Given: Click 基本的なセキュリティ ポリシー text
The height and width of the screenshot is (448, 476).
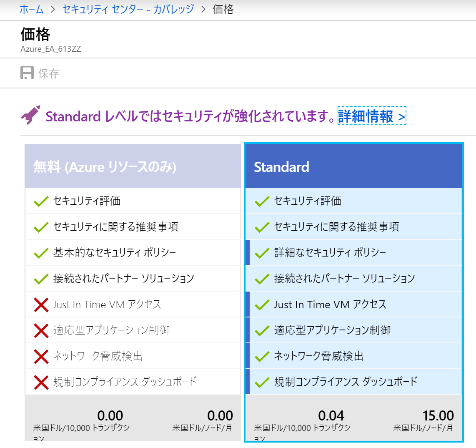Looking at the screenshot, I should pyautogui.click(x=115, y=252).
